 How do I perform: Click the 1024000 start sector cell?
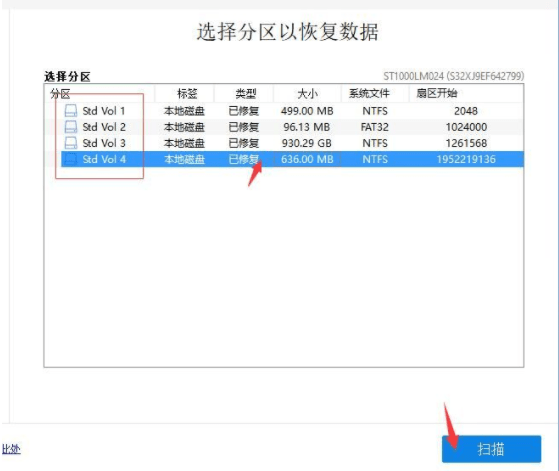(466, 127)
